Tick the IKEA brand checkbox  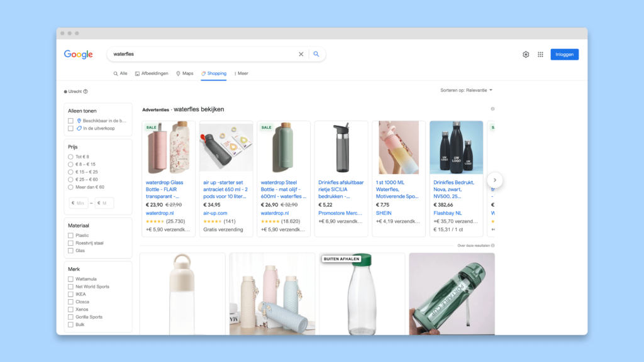tap(70, 294)
